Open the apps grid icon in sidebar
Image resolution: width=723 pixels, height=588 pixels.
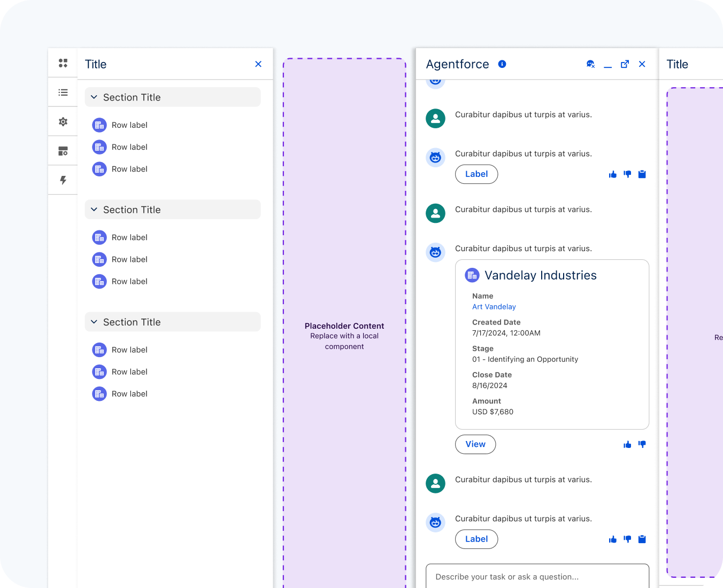click(63, 63)
